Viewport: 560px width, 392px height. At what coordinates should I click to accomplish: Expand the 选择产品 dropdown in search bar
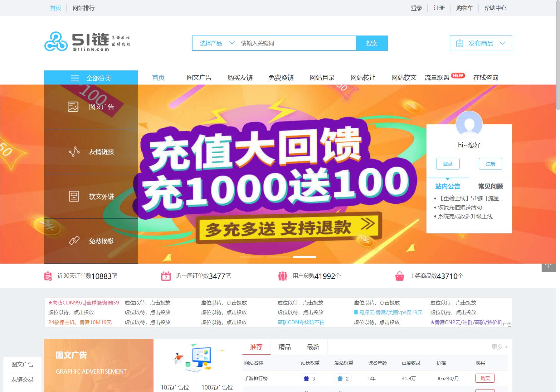pos(217,43)
